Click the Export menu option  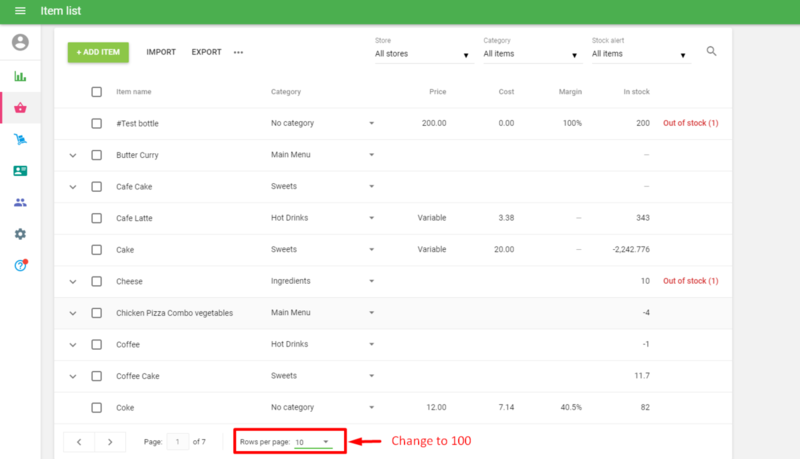click(206, 52)
